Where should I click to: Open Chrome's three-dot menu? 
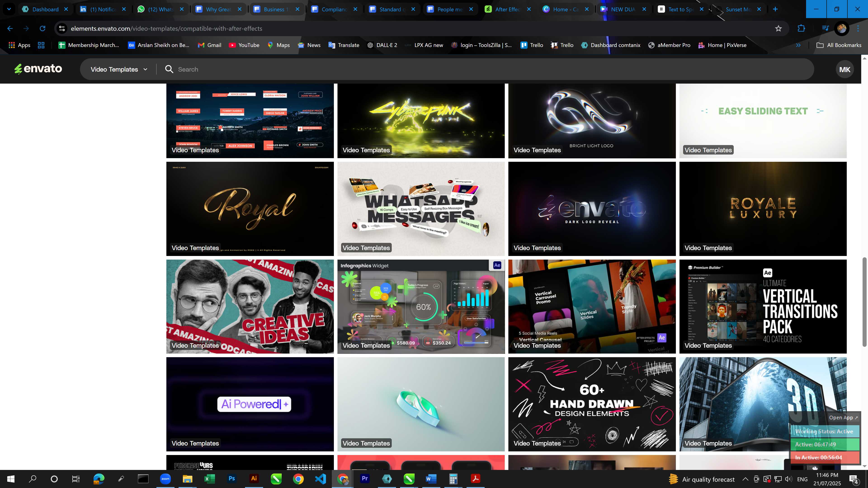tap(858, 29)
